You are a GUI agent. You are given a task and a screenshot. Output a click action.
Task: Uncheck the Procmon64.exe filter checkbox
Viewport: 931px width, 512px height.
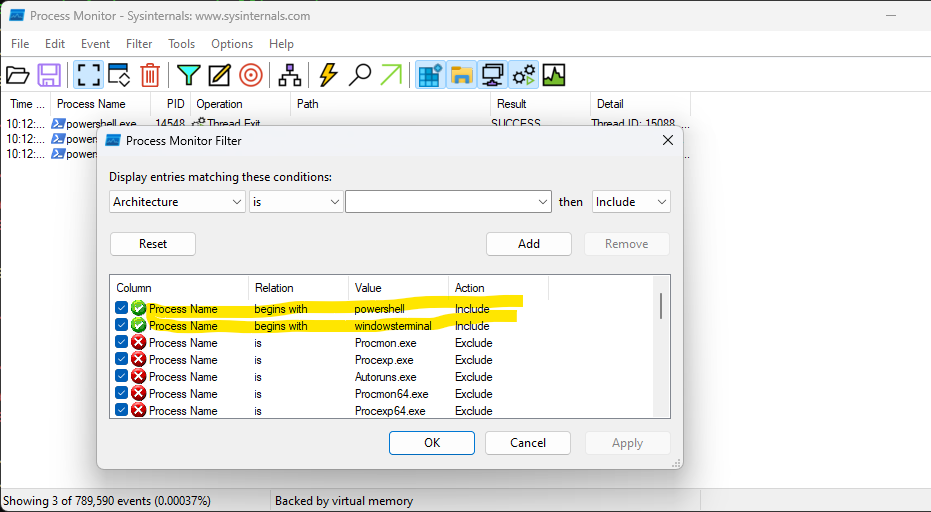(122, 393)
